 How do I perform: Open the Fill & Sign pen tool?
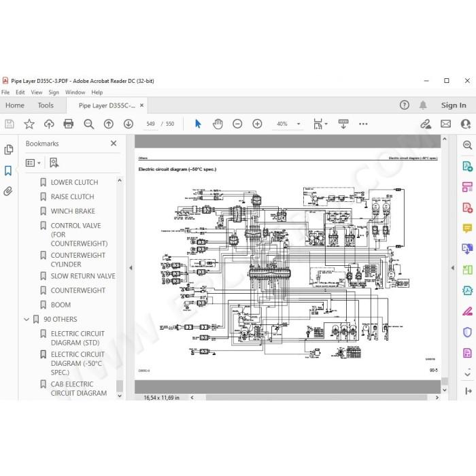point(467,311)
